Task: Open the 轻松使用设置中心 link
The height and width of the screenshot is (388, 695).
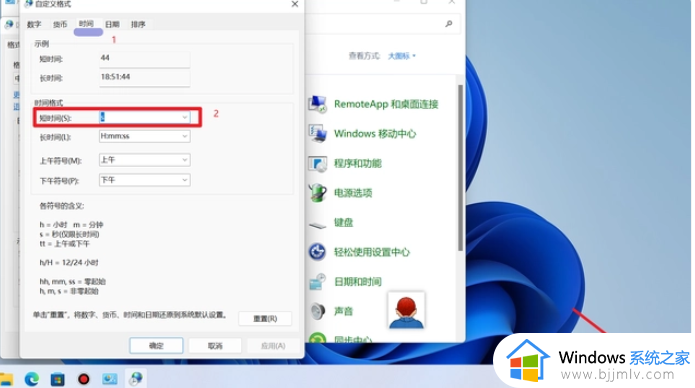Action: (x=372, y=252)
